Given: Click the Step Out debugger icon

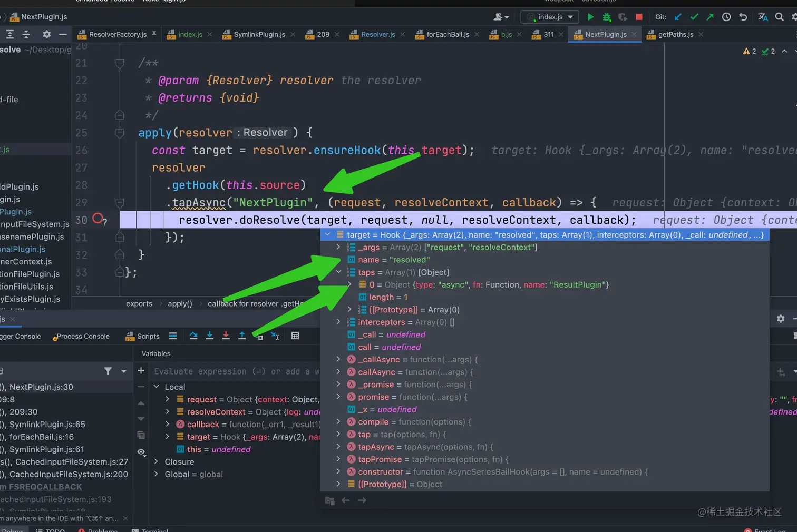Looking at the screenshot, I should (242, 336).
